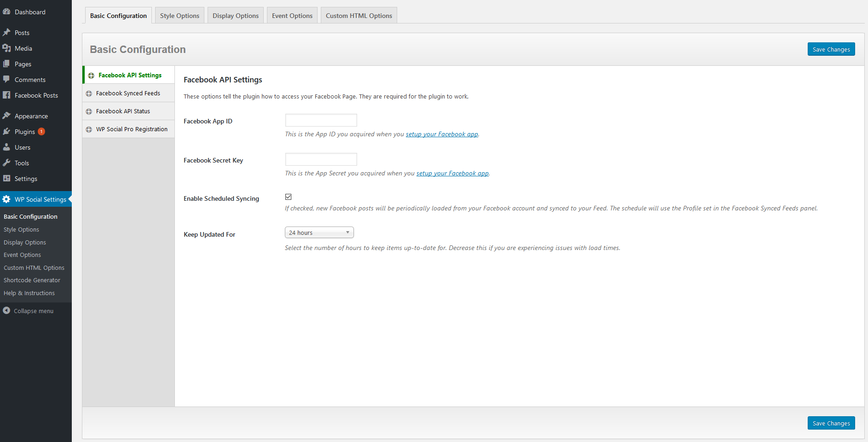This screenshot has height=442, width=868.
Task: Focus the Facebook App ID field
Action: (321, 120)
